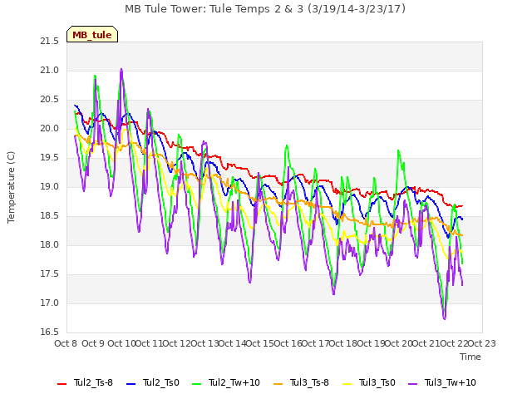
Task: Click the Oct 13 x-axis tick label
Action: click(205, 343)
